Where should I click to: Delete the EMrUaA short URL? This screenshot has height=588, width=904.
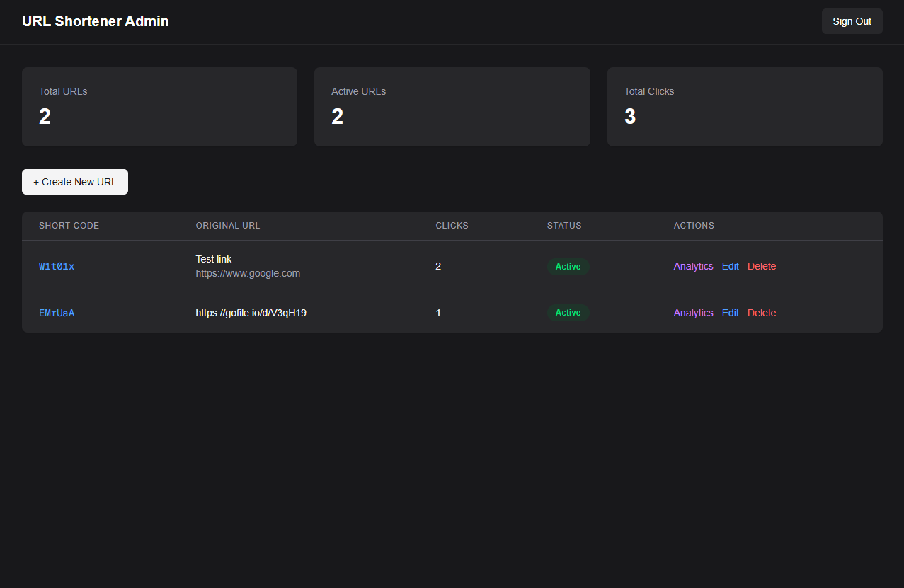pyautogui.click(x=762, y=313)
